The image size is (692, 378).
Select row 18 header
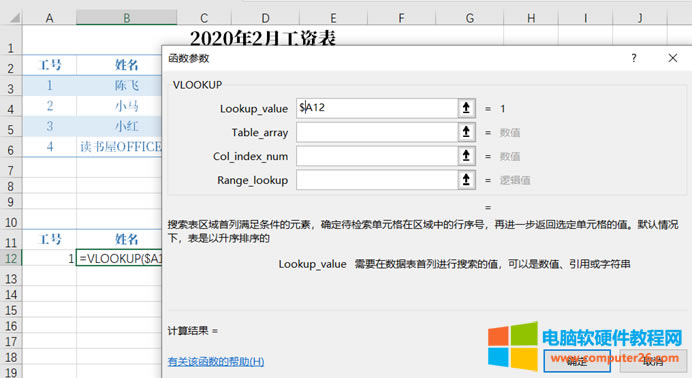tap(11, 357)
